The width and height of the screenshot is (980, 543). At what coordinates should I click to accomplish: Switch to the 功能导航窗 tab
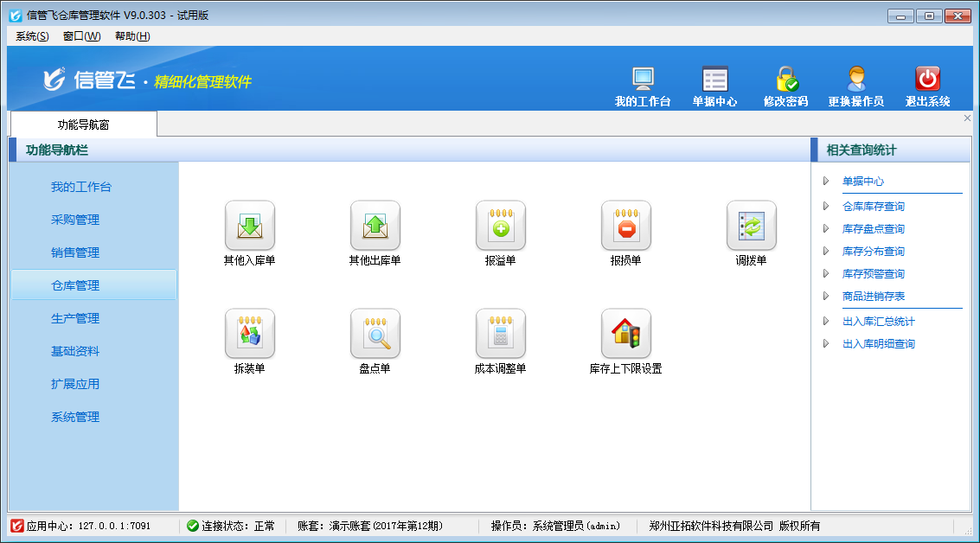click(x=84, y=125)
